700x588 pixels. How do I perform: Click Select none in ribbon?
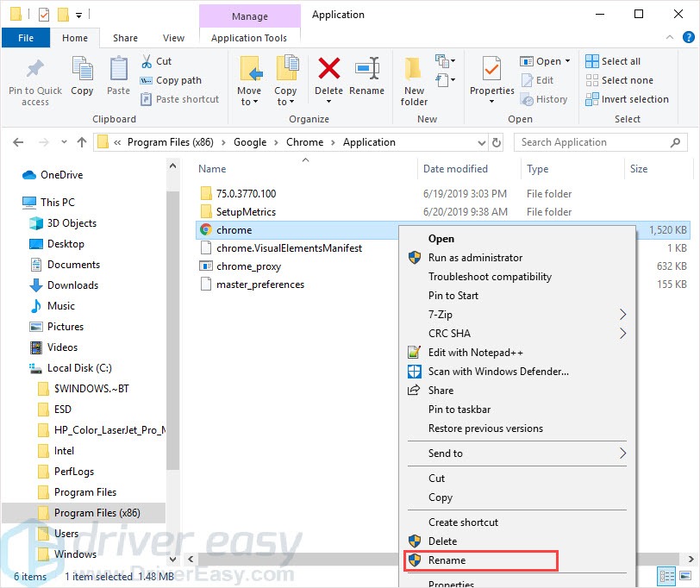[x=620, y=80]
